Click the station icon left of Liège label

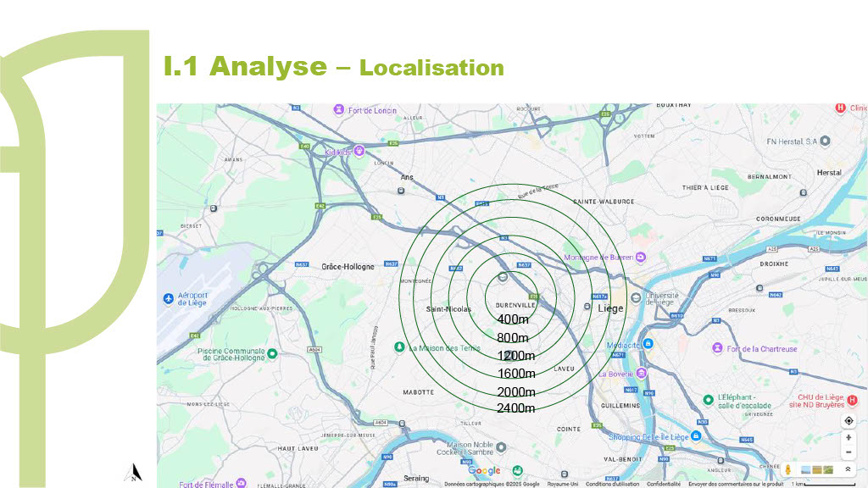point(587,306)
